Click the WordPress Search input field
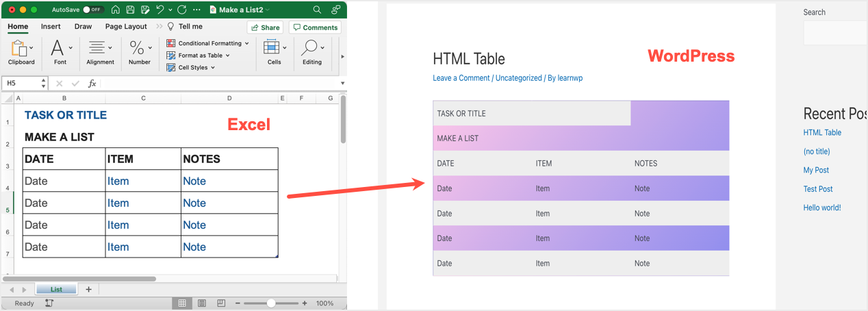Viewport: 868px width, 311px height. point(835,32)
